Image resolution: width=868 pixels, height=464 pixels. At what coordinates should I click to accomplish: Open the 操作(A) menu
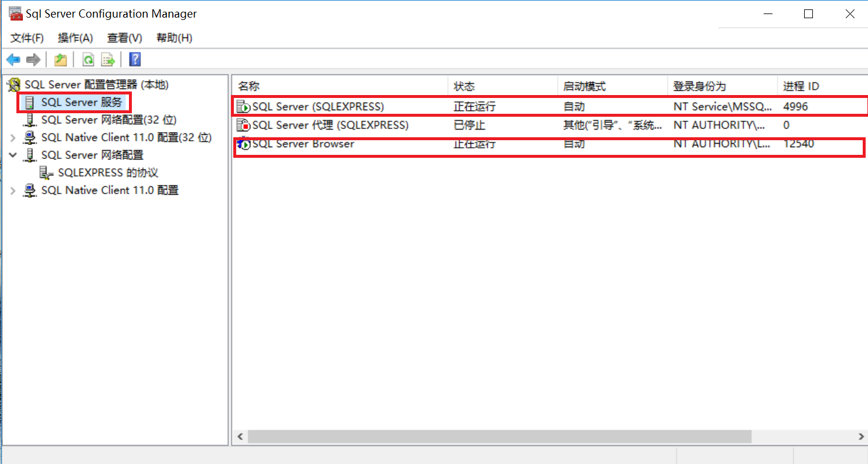76,38
